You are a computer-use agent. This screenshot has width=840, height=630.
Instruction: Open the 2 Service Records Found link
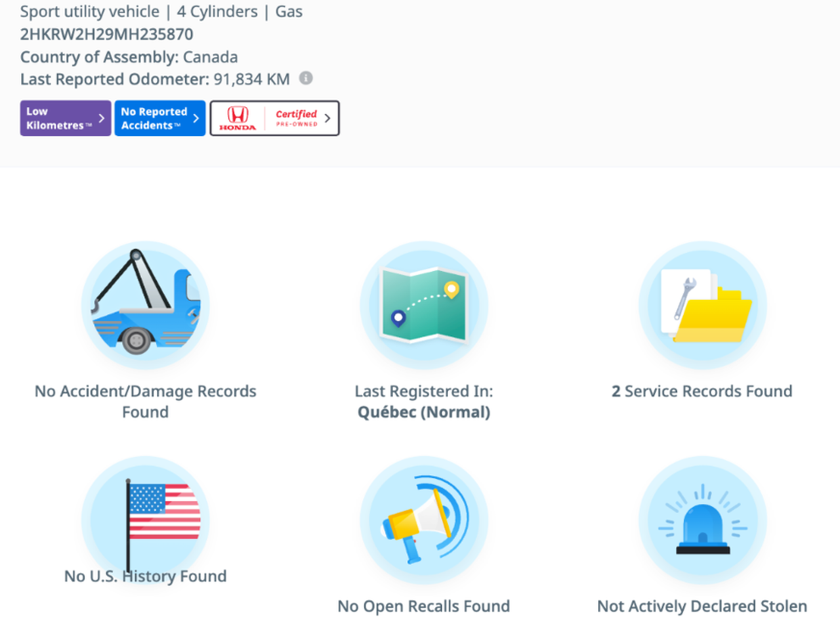(x=702, y=391)
